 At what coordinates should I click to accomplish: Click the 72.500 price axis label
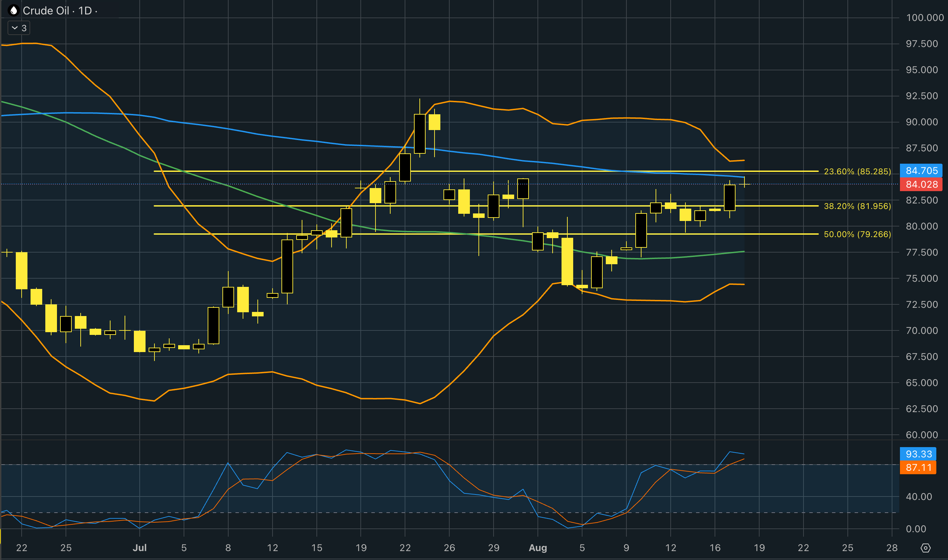(922, 304)
